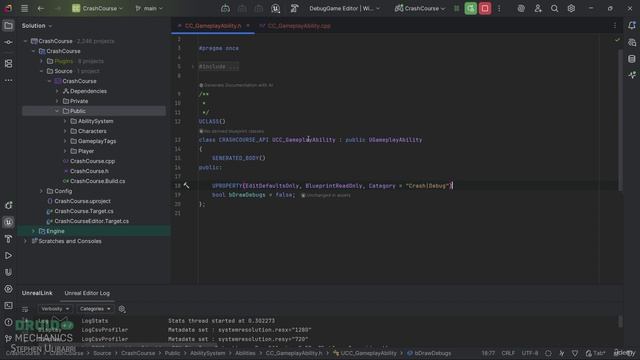Open editor tabs options menu
This screenshot has height=360, width=640.
(x=615, y=26)
